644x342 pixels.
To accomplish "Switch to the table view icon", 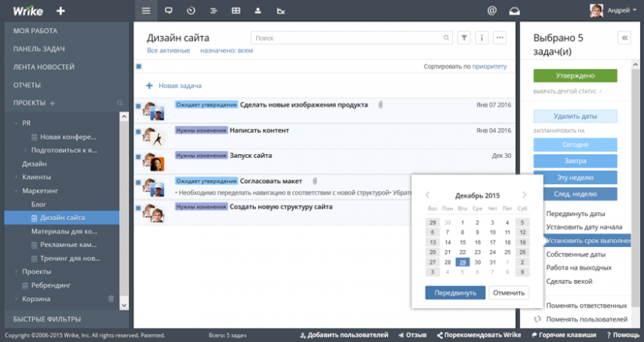I will [236, 11].
